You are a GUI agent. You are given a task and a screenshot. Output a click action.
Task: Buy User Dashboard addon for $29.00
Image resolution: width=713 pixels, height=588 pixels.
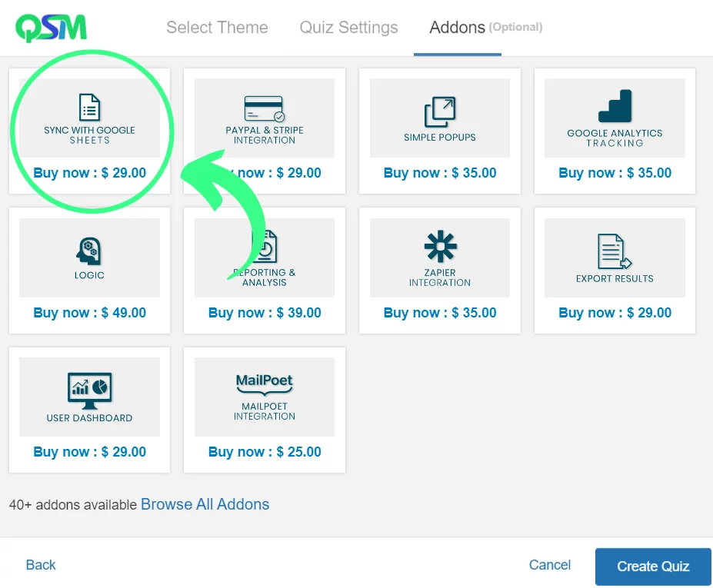coord(89,452)
